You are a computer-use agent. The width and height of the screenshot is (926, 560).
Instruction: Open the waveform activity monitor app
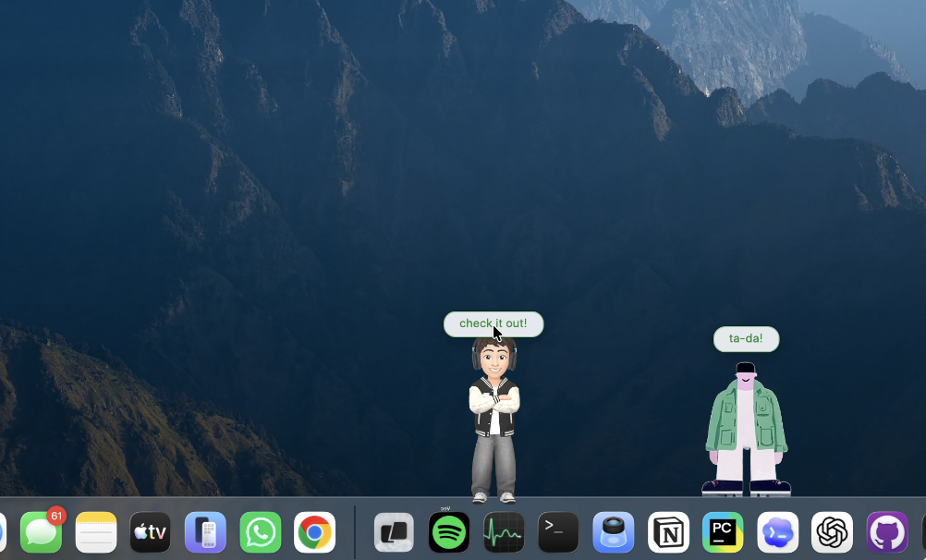(504, 532)
